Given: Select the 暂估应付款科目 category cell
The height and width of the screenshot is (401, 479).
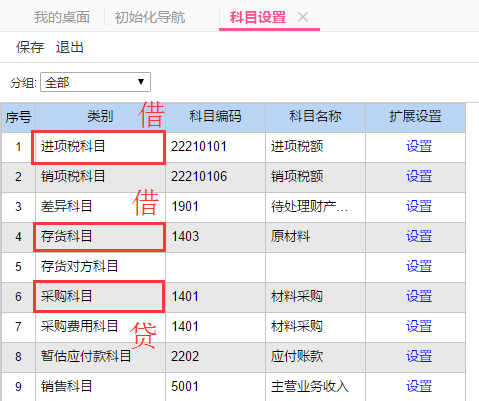Looking at the screenshot, I should (100, 357).
